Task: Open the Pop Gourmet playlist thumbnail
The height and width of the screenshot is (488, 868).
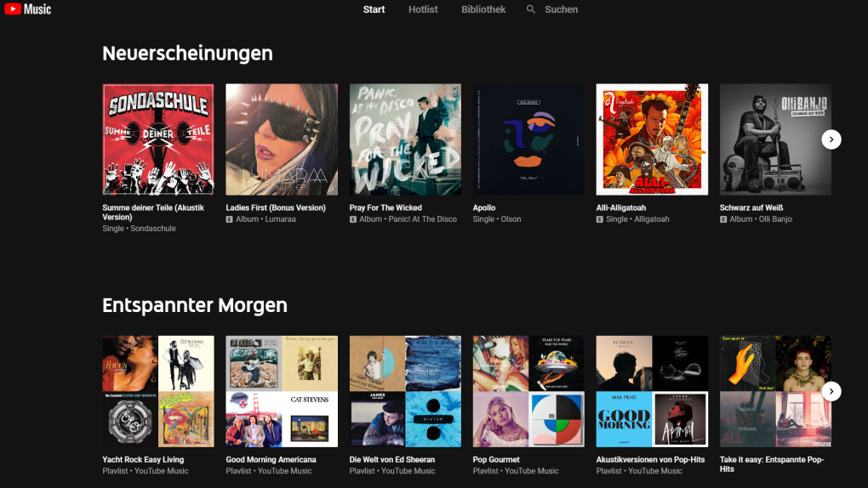Action: pos(528,391)
